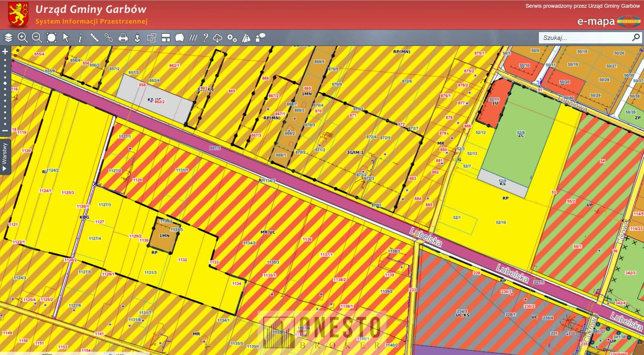Open the help question mark icon
Screen dimensions: 644x355
pyautogui.click(x=205, y=38)
